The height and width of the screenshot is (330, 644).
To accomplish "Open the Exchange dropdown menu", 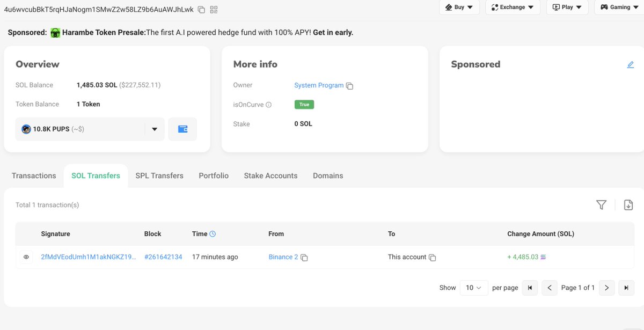I will (x=513, y=8).
